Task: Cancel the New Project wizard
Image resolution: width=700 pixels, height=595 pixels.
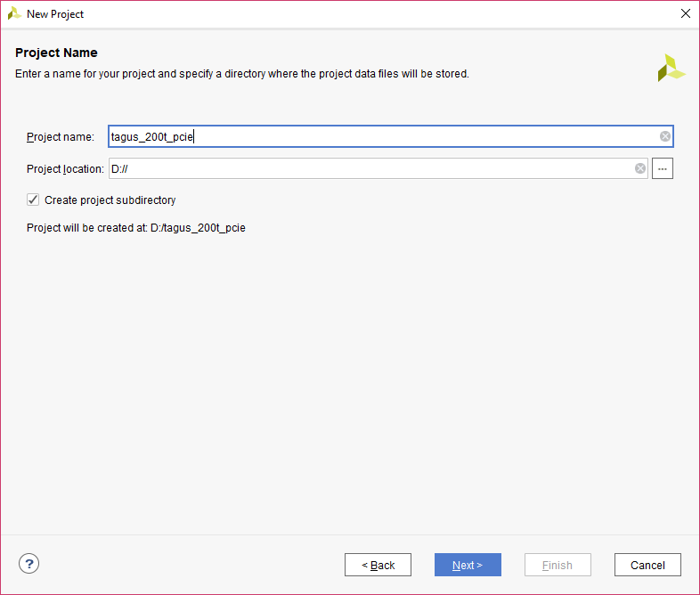Action: [x=647, y=565]
